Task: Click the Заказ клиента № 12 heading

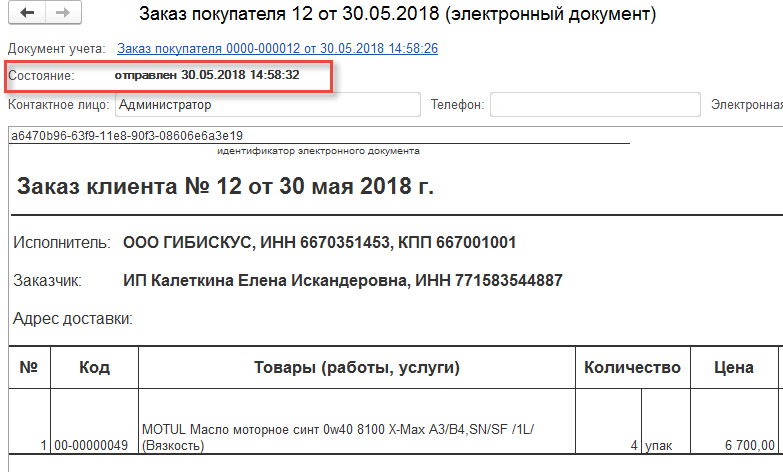Action: (x=226, y=187)
